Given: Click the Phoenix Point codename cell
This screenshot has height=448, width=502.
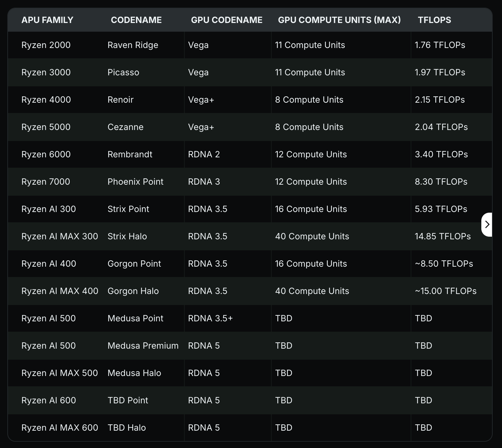Looking at the screenshot, I should (x=135, y=182).
